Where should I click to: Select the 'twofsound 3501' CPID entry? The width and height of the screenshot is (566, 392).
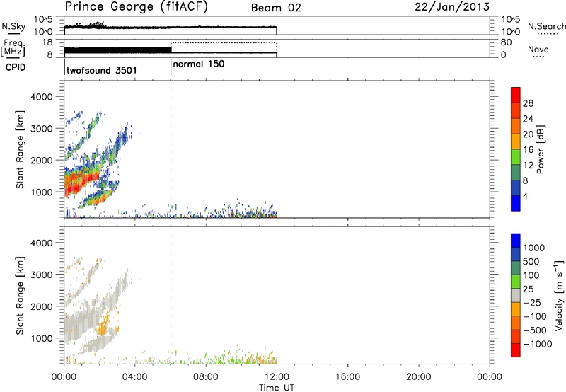[102, 70]
